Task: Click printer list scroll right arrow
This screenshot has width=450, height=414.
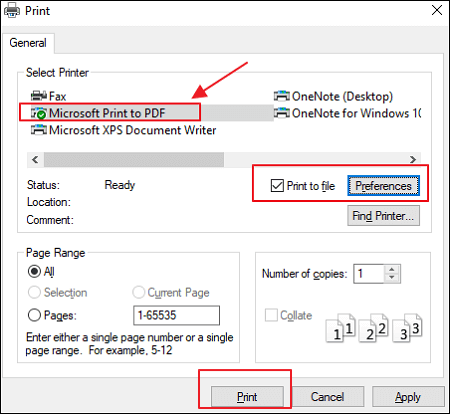Action: 413,160
